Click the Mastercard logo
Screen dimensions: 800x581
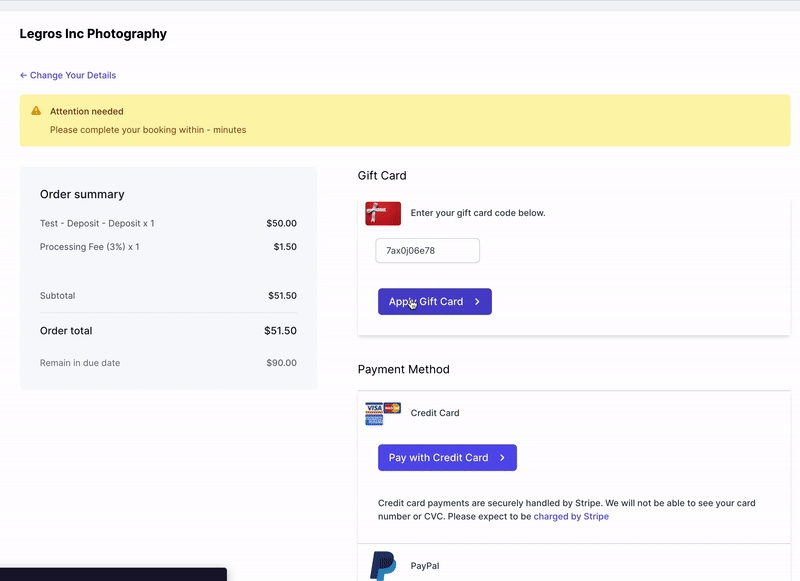point(392,408)
